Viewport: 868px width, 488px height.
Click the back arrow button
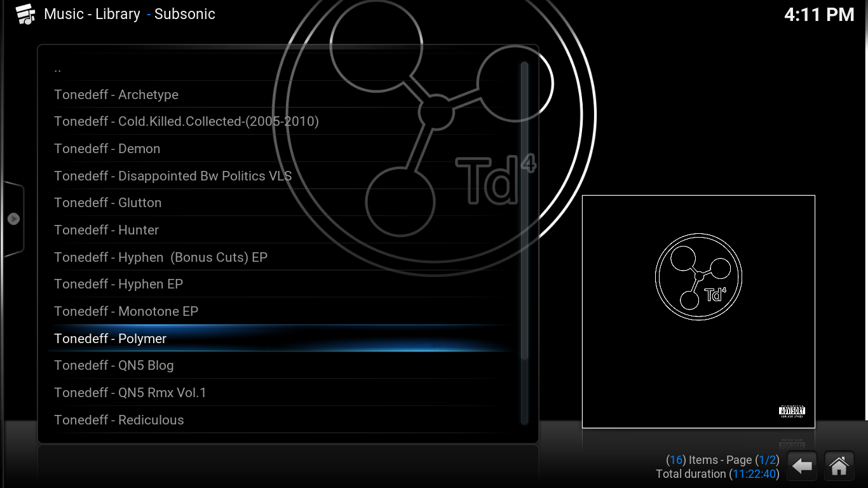(x=802, y=466)
